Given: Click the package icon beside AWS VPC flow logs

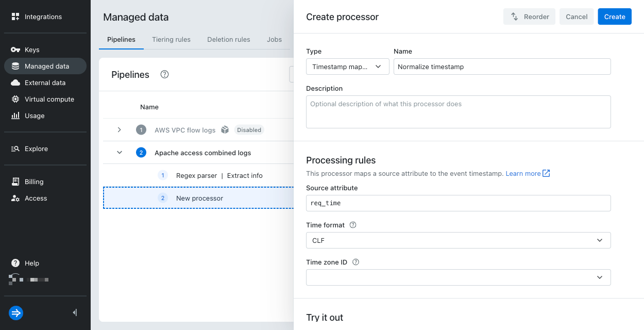Looking at the screenshot, I should tap(225, 130).
